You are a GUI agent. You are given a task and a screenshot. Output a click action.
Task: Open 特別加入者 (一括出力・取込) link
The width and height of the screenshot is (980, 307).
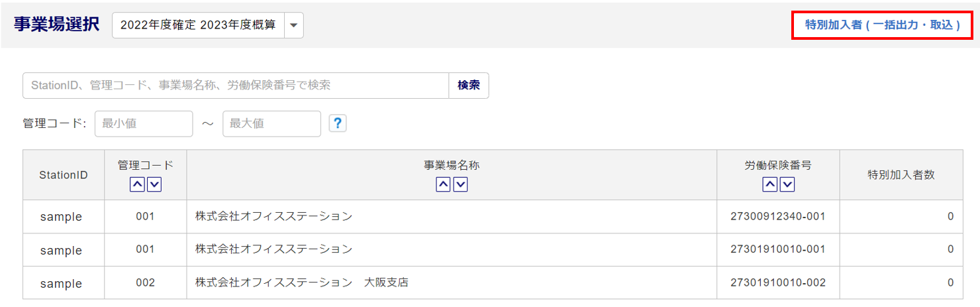click(x=883, y=25)
